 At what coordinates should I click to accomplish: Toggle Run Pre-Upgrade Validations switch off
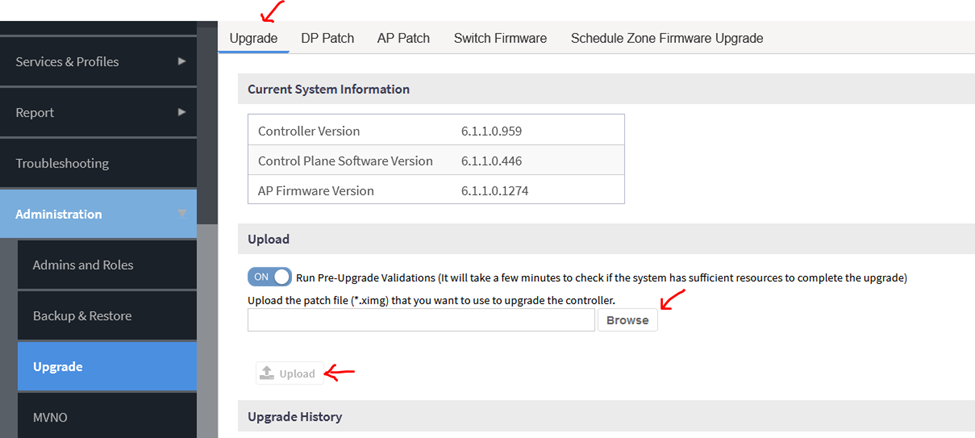click(269, 277)
